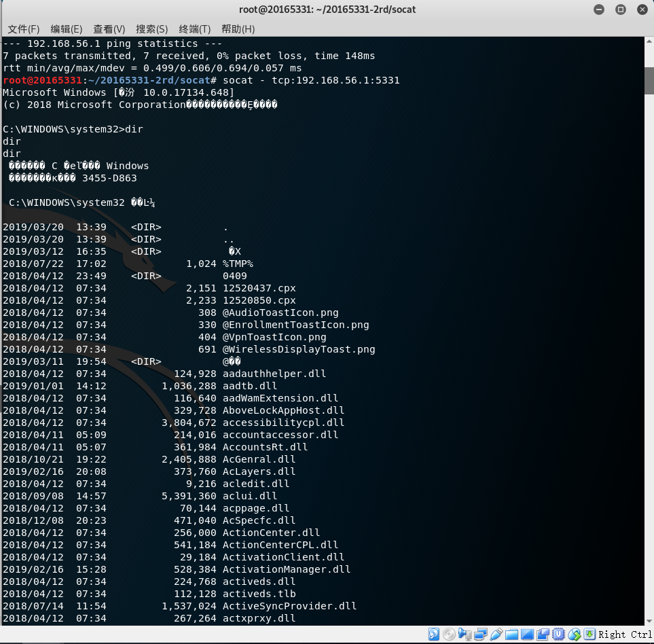Image resolution: width=654 pixels, height=644 pixels.
Task: Click the volume serial 3455-D863
Action: [x=109, y=178]
